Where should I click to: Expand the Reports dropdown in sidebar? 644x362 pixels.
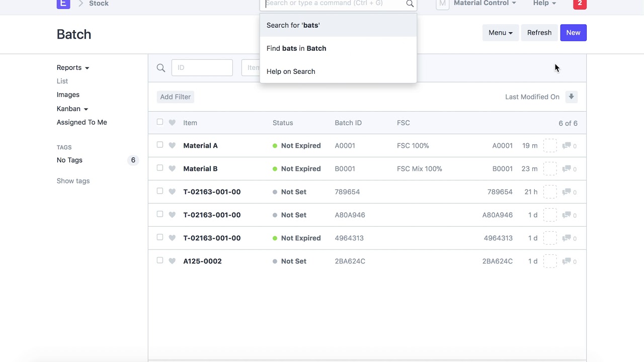[x=73, y=68]
